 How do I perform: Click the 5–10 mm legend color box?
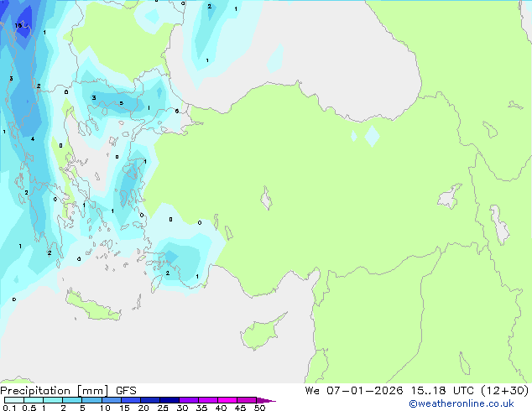(91, 400)
